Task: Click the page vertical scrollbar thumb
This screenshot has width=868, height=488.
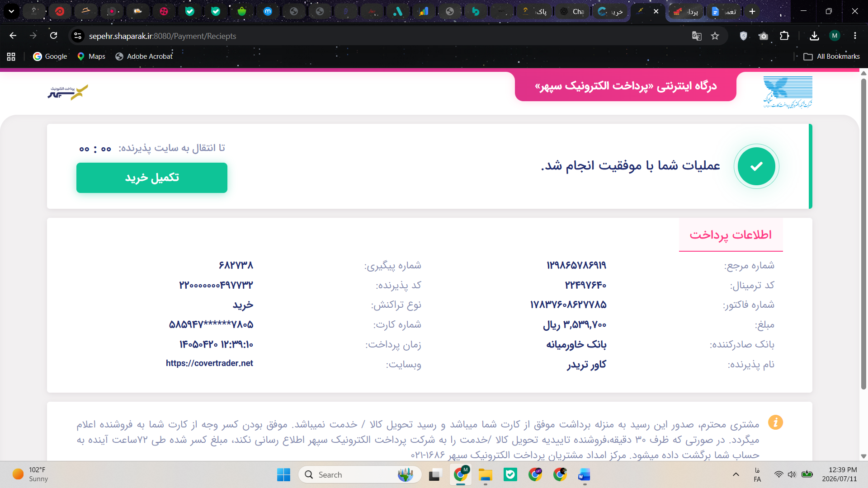Action: [863, 234]
